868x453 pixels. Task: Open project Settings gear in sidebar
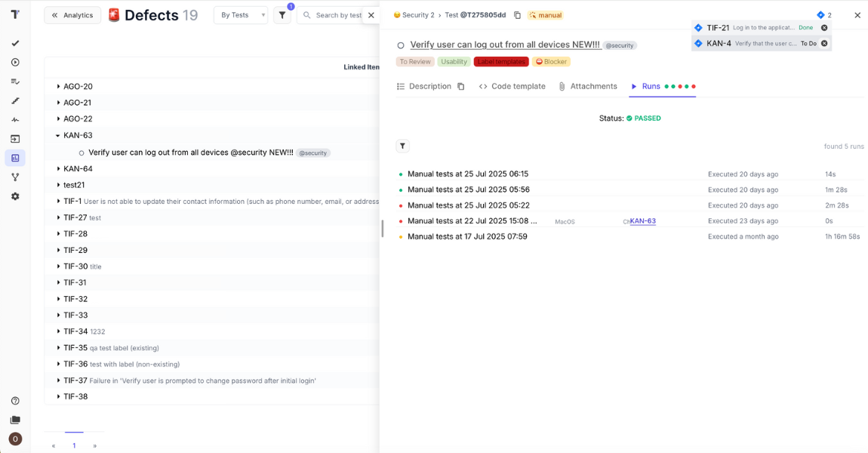coord(15,196)
